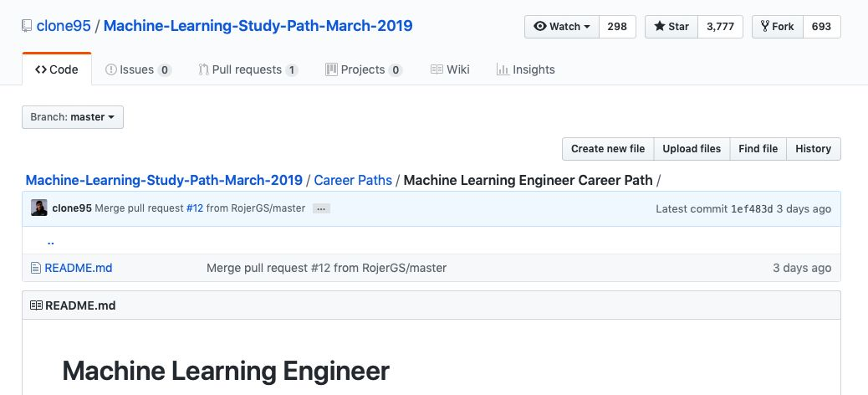Go to Career Paths in breadcrumb
The width and height of the screenshot is (868, 395).
353,180
